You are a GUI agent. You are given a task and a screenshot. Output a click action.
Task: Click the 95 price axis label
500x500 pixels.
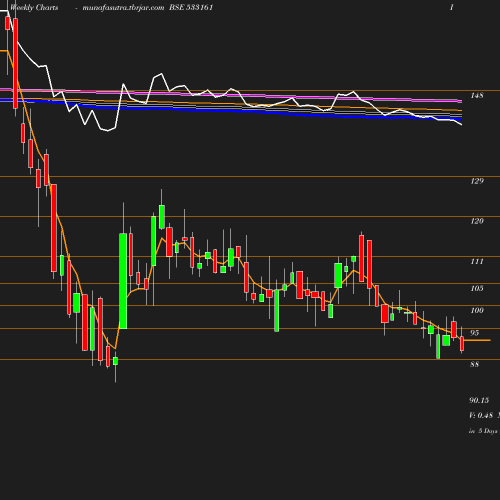point(475,333)
